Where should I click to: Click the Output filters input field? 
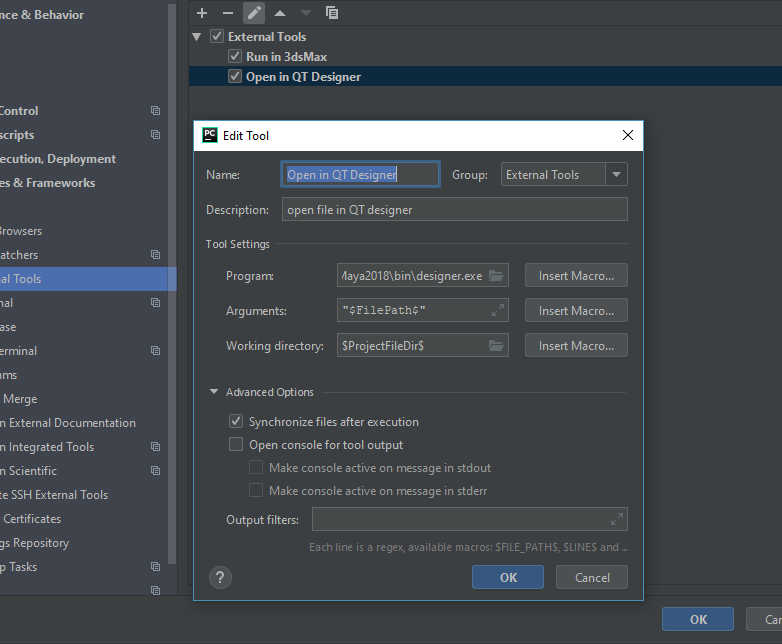pos(470,519)
